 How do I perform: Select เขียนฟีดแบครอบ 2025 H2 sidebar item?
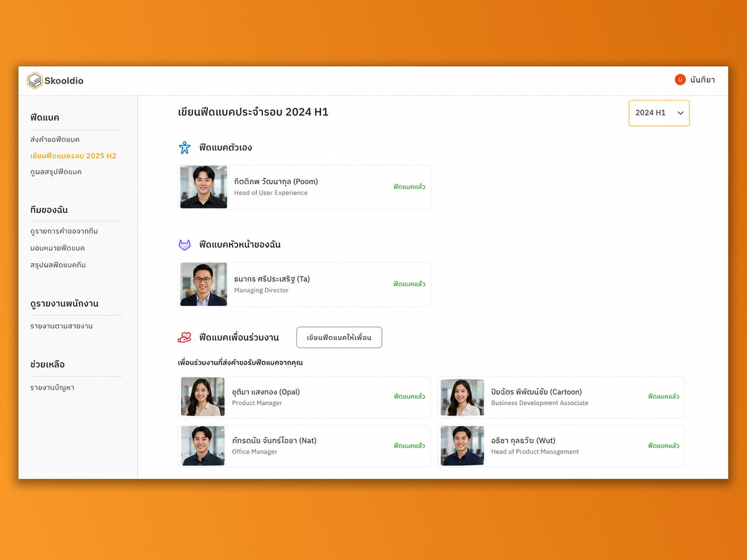[73, 156]
